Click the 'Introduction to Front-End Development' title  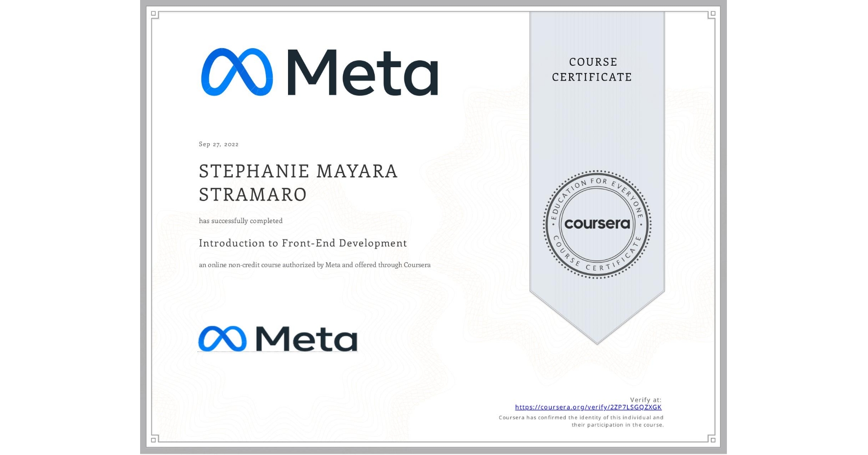303,243
